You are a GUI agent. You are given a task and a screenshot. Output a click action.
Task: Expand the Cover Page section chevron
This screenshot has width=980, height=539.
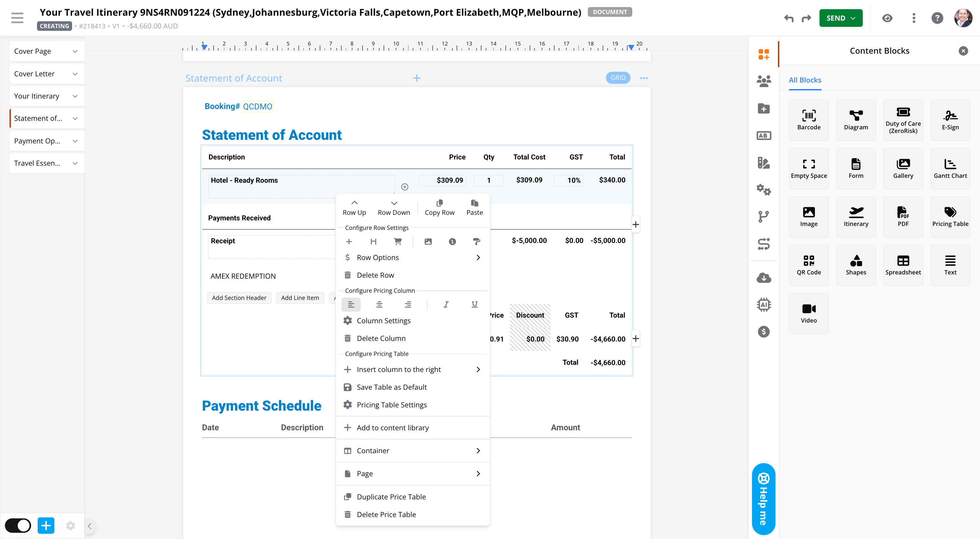(75, 51)
